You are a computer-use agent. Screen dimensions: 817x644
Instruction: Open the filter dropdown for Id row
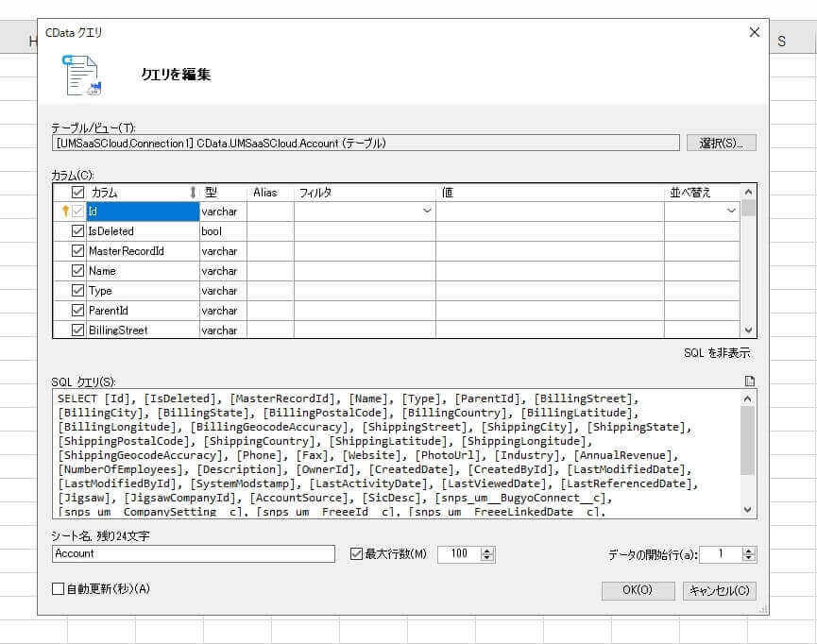(427, 211)
